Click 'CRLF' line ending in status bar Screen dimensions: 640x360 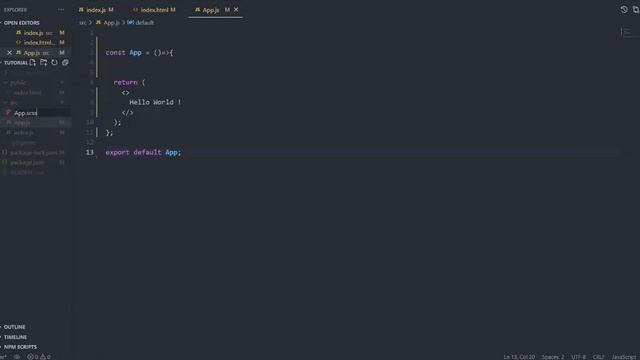click(x=599, y=357)
